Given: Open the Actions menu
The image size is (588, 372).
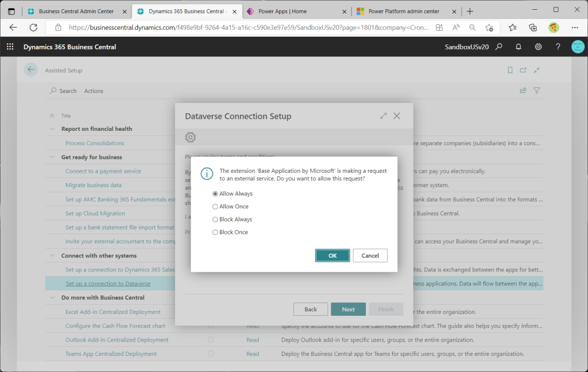Looking at the screenshot, I should 94,91.
